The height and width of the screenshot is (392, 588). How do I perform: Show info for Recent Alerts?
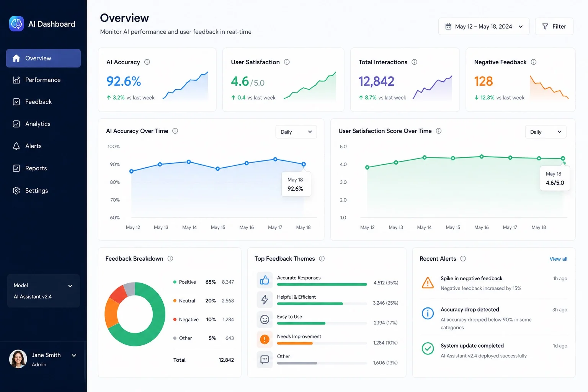point(463,259)
